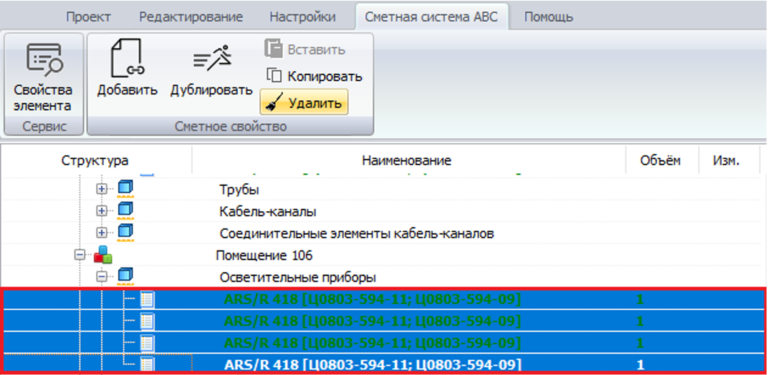The width and height of the screenshot is (768, 375).
Task: Collapse the Помещение 106 node
Action: pyautogui.click(x=80, y=255)
